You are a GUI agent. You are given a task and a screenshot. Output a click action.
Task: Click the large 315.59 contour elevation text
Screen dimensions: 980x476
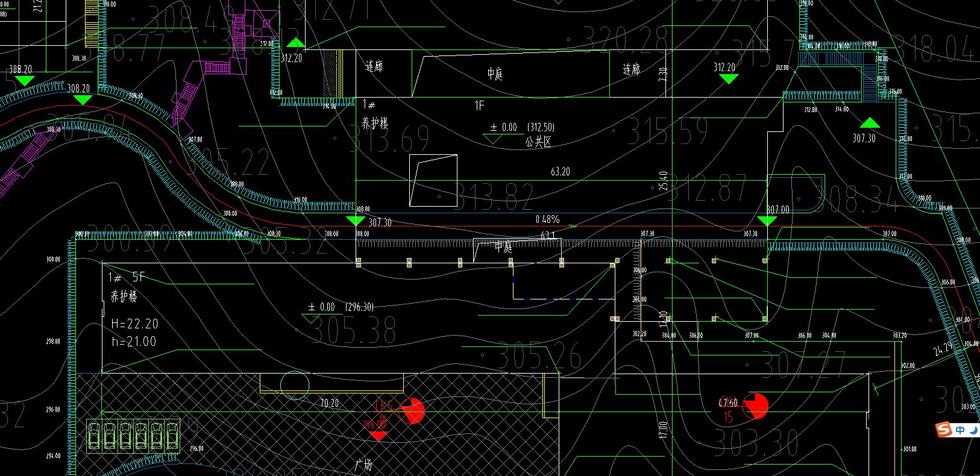(668, 131)
